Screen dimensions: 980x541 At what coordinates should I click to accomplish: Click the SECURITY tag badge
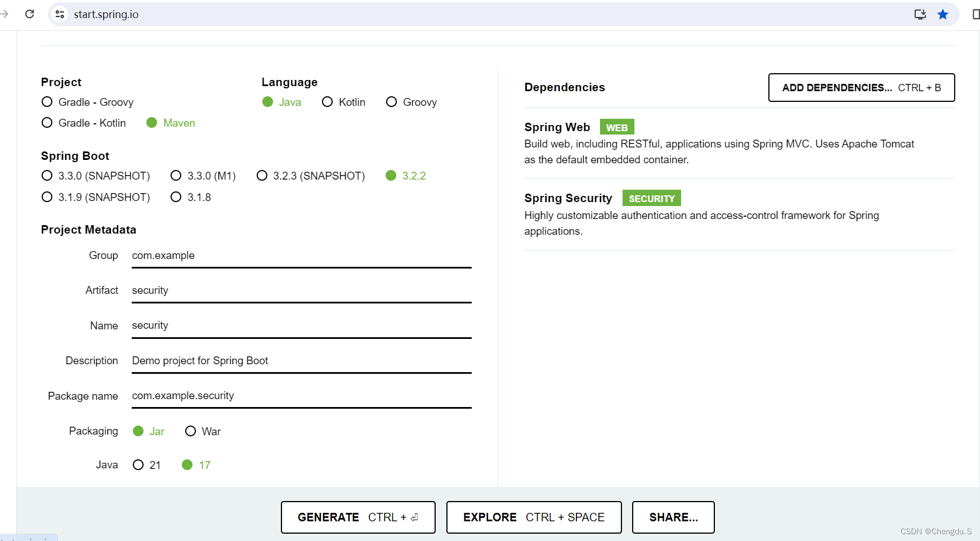(x=652, y=198)
